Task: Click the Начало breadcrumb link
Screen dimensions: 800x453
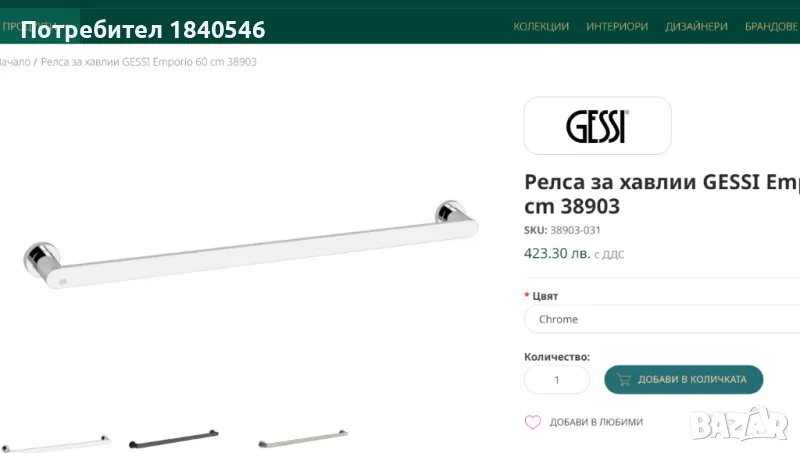Action: pos(15,62)
